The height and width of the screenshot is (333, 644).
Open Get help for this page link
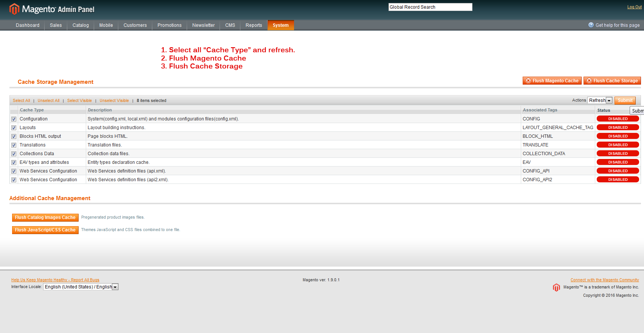[618, 25]
